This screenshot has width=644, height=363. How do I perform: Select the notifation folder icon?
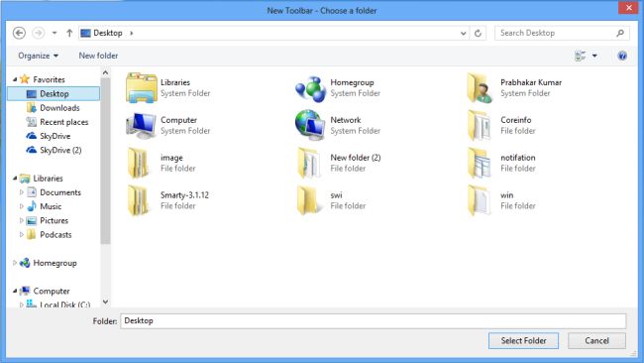[x=480, y=163]
